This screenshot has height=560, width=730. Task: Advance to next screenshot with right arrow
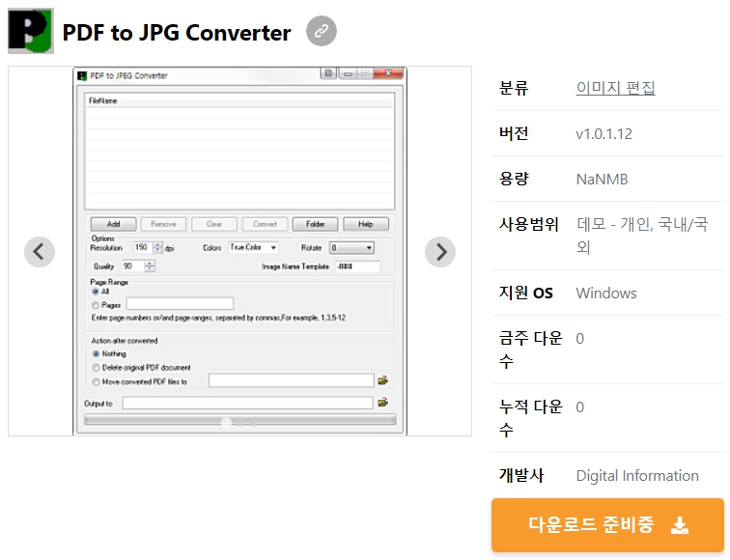point(440,252)
